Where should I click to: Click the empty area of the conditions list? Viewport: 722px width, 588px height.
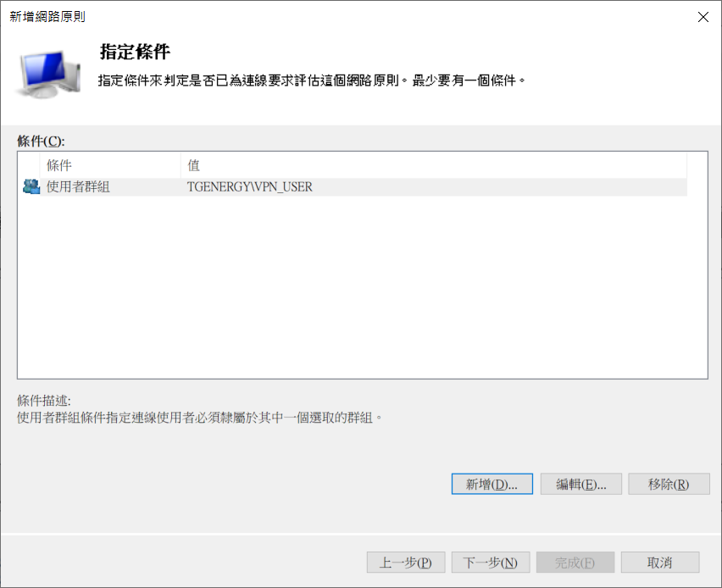[362, 288]
